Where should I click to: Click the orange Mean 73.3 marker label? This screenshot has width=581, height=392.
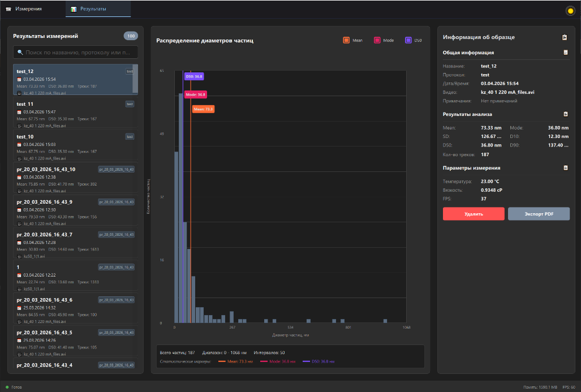(204, 109)
